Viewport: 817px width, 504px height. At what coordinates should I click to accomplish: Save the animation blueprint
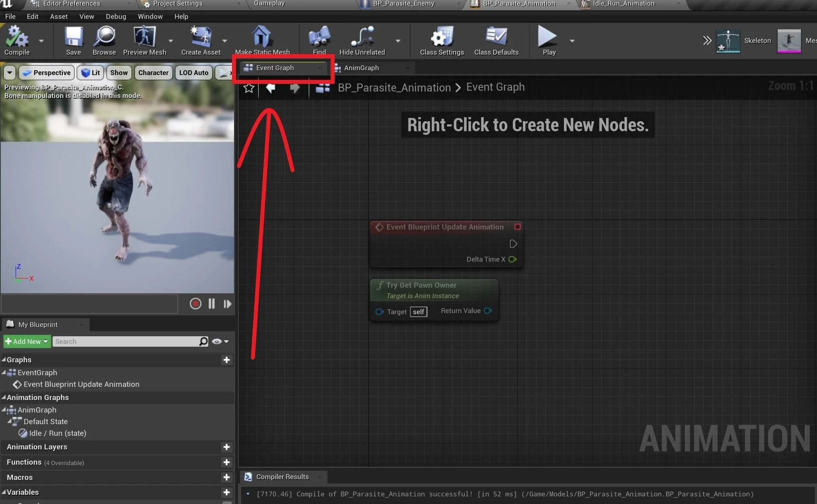(x=73, y=40)
